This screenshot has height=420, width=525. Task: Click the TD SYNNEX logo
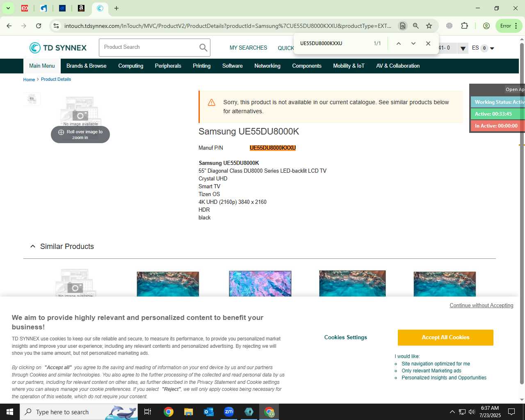tap(58, 48)
